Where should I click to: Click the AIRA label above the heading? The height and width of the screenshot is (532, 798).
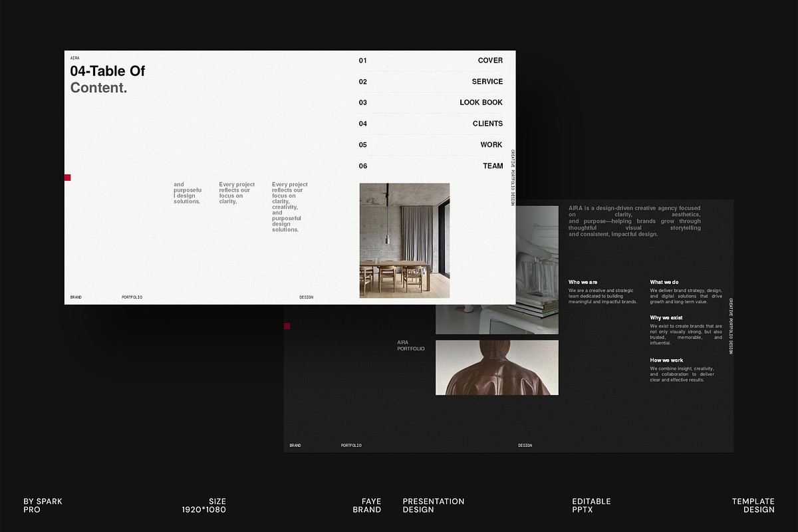(x=74, y=59)
